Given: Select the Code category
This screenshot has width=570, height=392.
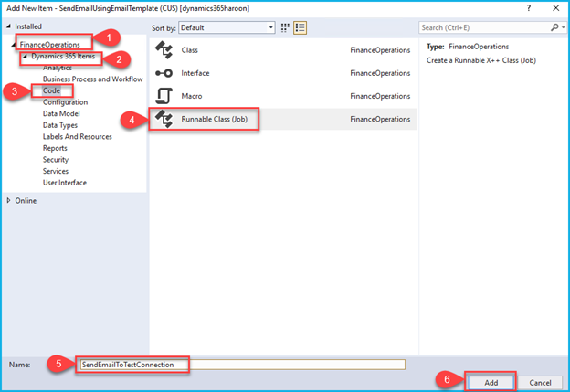Looking at the screenshot, I should point(51,91).
